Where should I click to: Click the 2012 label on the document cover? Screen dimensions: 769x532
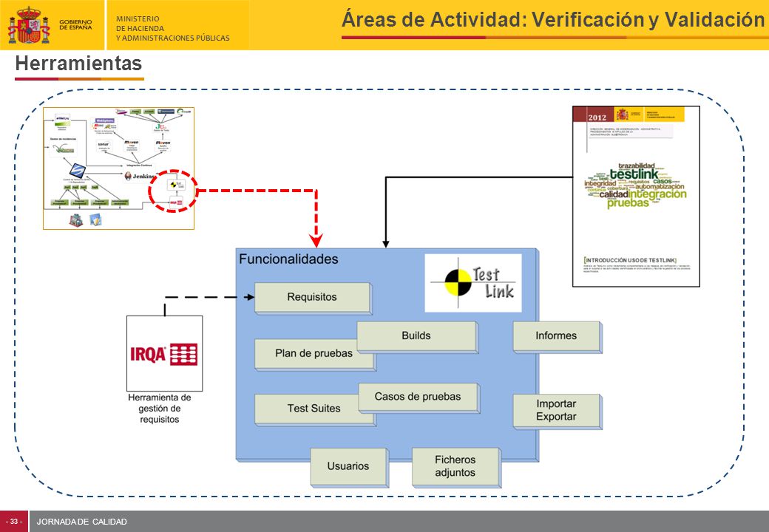tap(597, 117)
